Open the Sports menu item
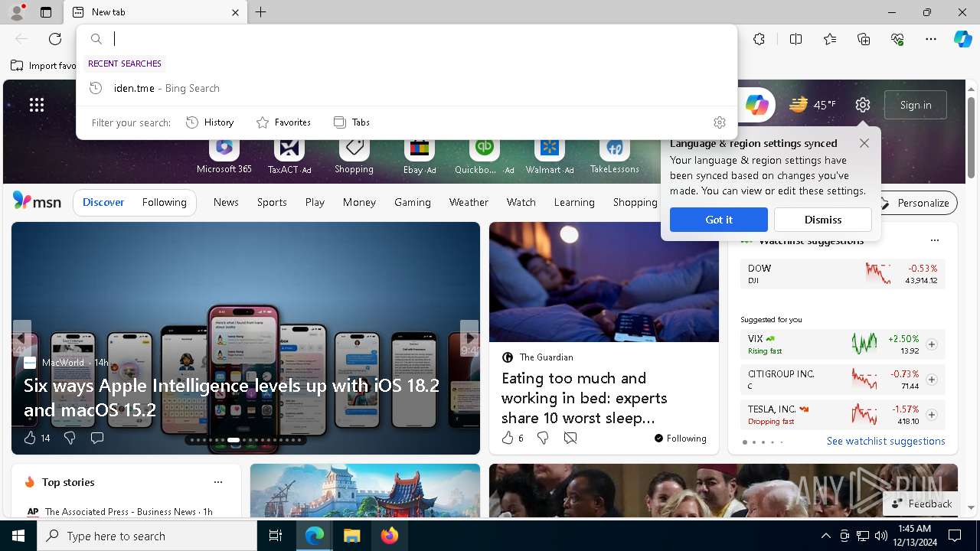Screen dimensions: 980x551 point(272,202)
